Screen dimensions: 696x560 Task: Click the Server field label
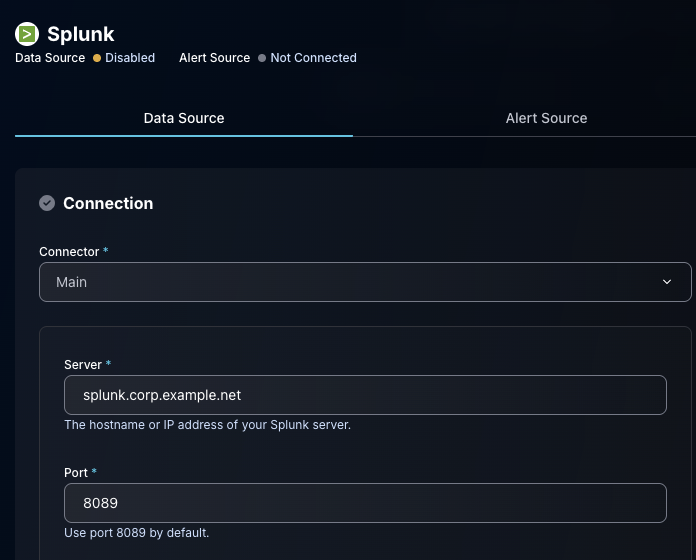click(x=83, y=365)
